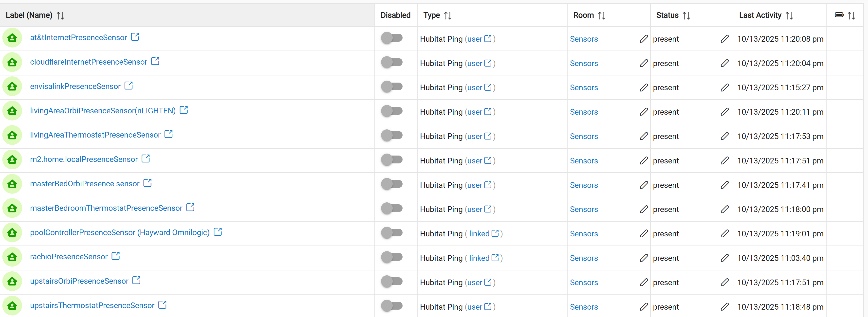Image resolution: width=868 pixels, height=317 pixels.
Task: Disable the livingAreaThermostatPresenceSensor device
Action: tap(392, 135)
